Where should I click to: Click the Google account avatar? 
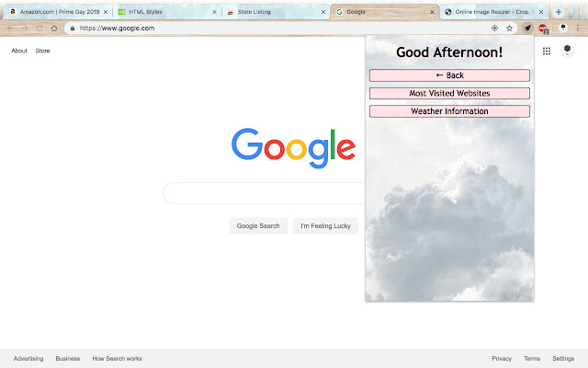point(567,51)
